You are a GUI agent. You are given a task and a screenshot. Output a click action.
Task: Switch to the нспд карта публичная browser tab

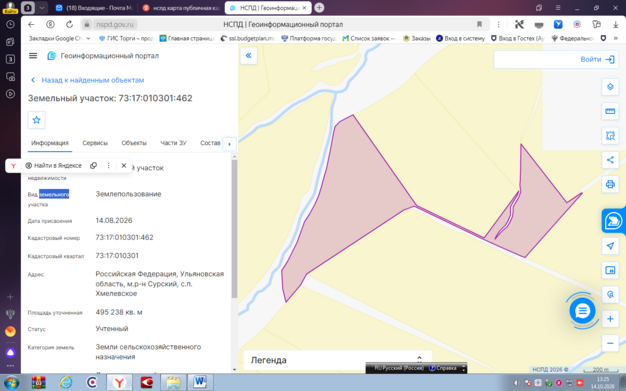(181, 8)
